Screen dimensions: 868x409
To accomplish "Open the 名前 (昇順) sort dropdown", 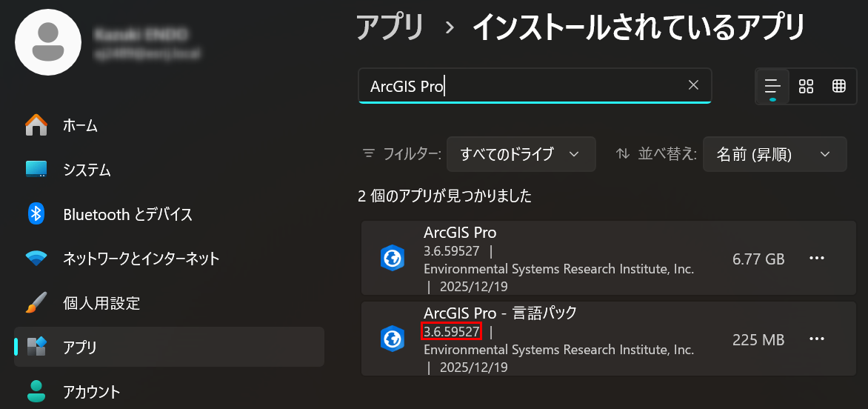I will click(774, 154).
